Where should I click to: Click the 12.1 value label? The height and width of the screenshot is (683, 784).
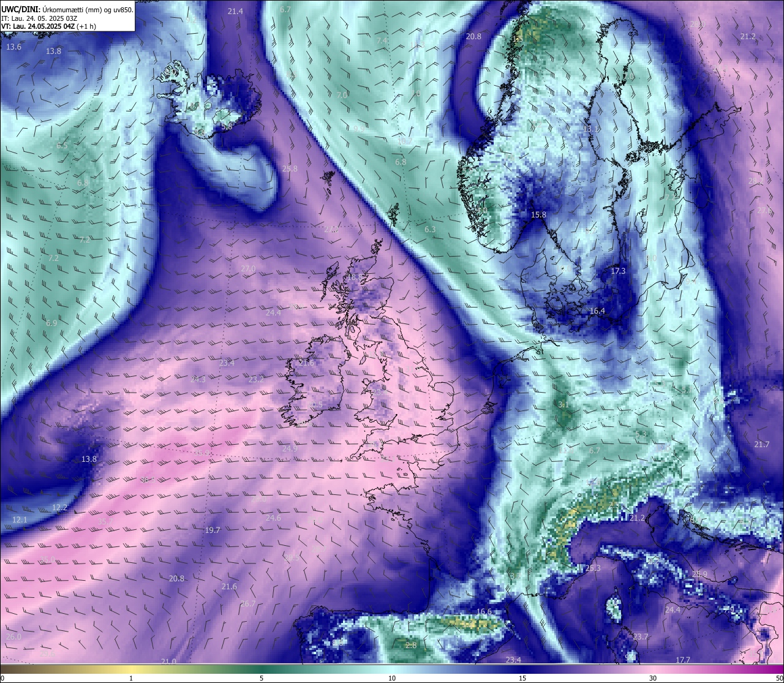pyautogui.click(x=20, y=520)
